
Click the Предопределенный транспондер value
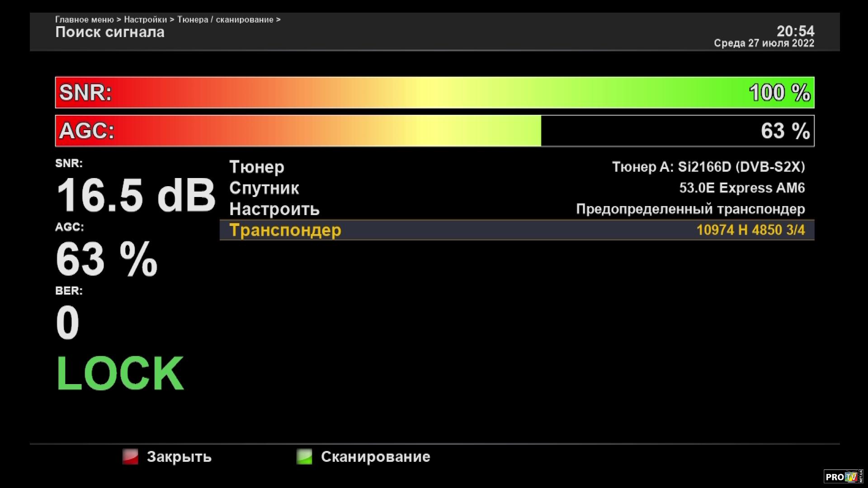click(690, 209)
